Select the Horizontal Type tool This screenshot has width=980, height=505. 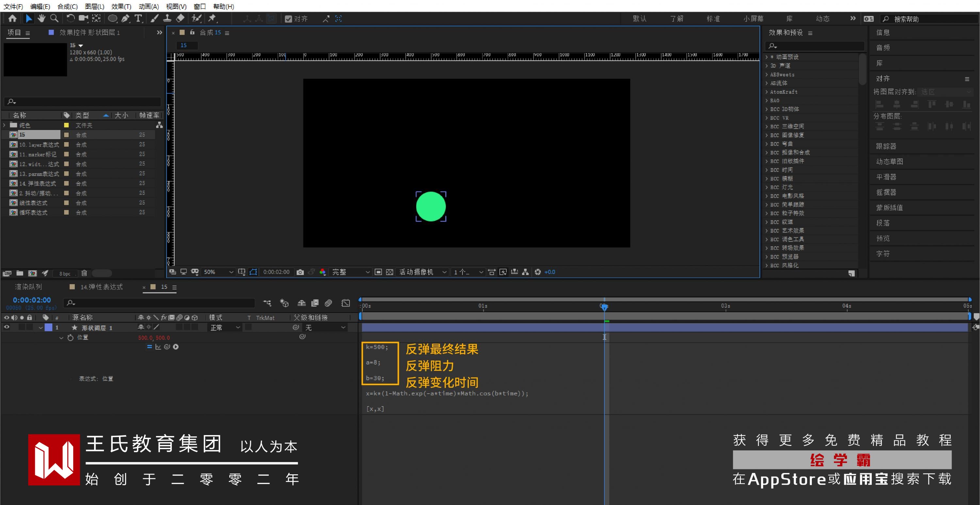coord(138,18)
